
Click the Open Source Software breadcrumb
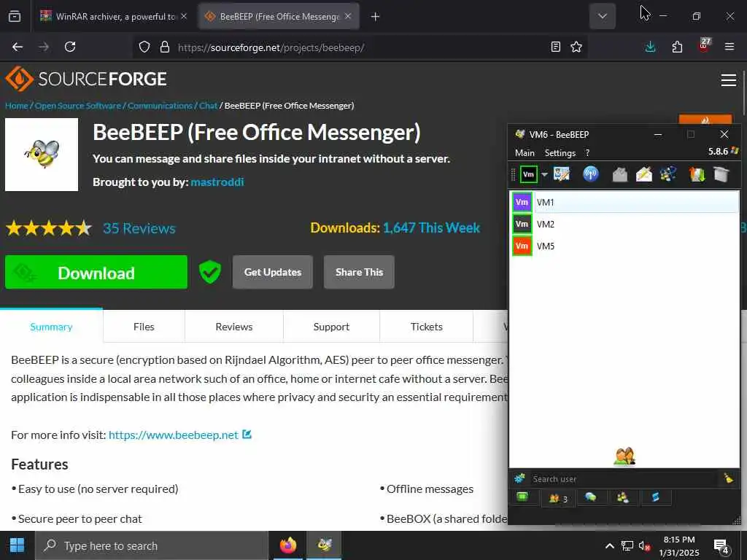click(77, 106)
